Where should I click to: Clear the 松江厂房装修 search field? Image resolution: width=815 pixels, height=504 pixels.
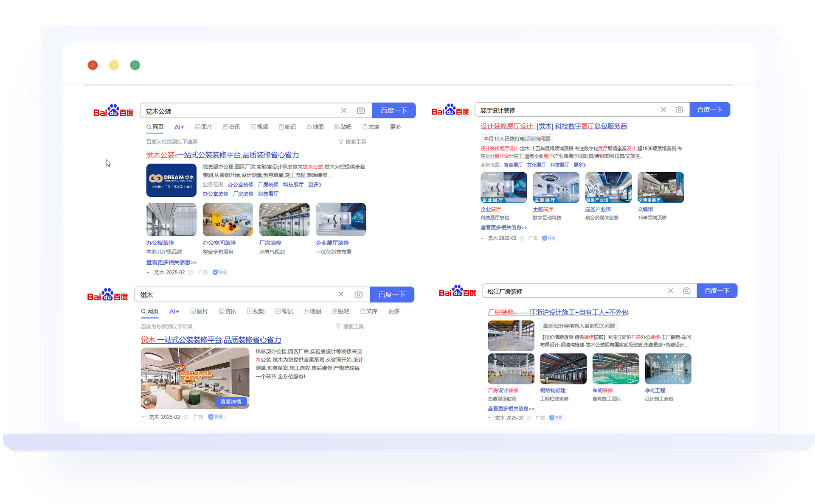pyautogui.click(x=670, y=291)
